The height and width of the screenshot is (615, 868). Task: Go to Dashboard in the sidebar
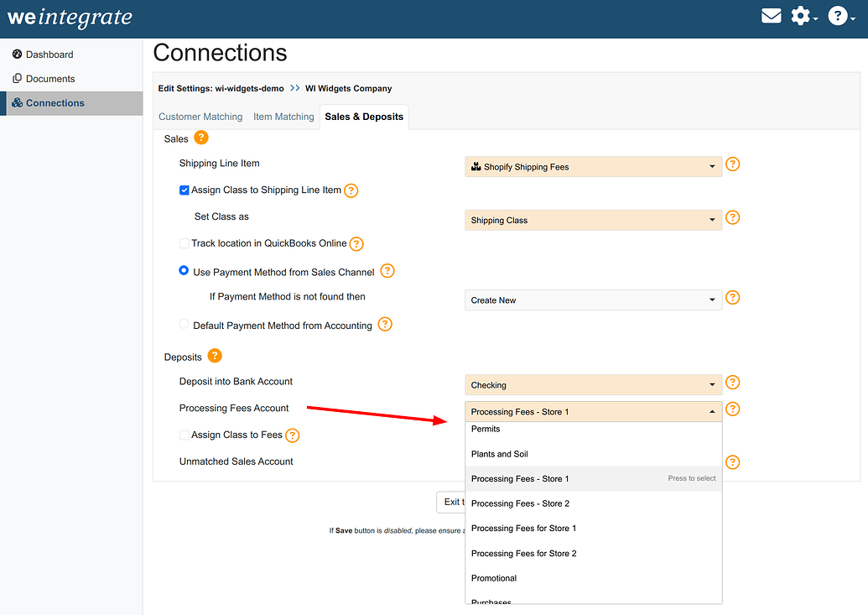(49, 55)
